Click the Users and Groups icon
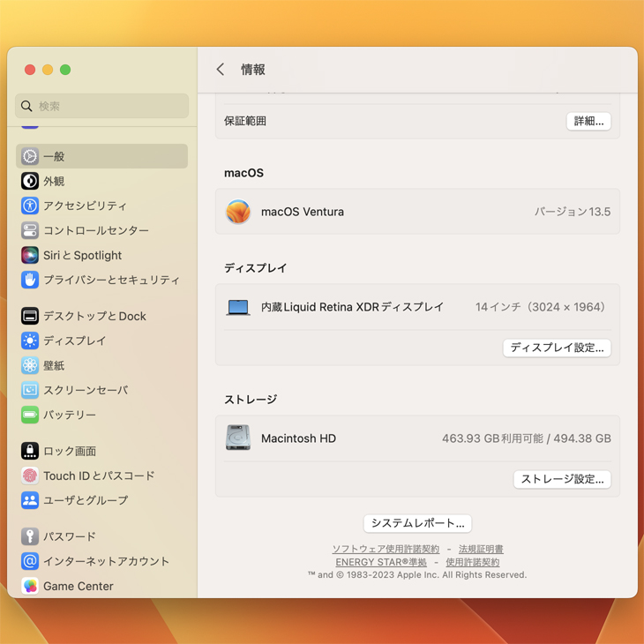The height and width of the screenshot is (644, 644). tap(30, 500)
